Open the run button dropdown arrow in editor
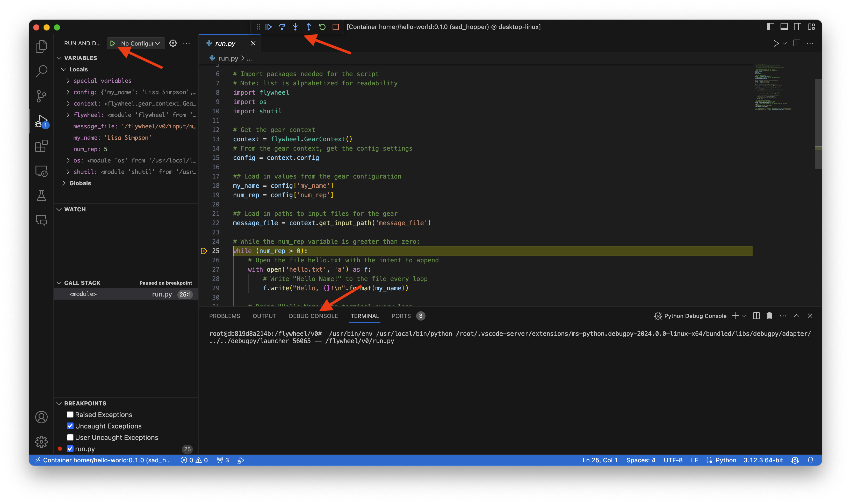851x504 pixels. click(785, 43)
